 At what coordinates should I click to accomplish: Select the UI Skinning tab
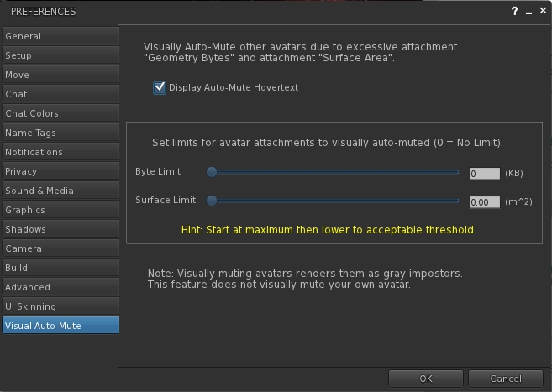tap(60, 306)
